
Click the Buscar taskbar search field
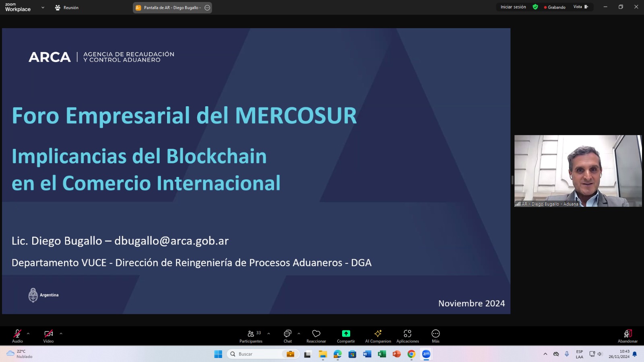point(262,354)
